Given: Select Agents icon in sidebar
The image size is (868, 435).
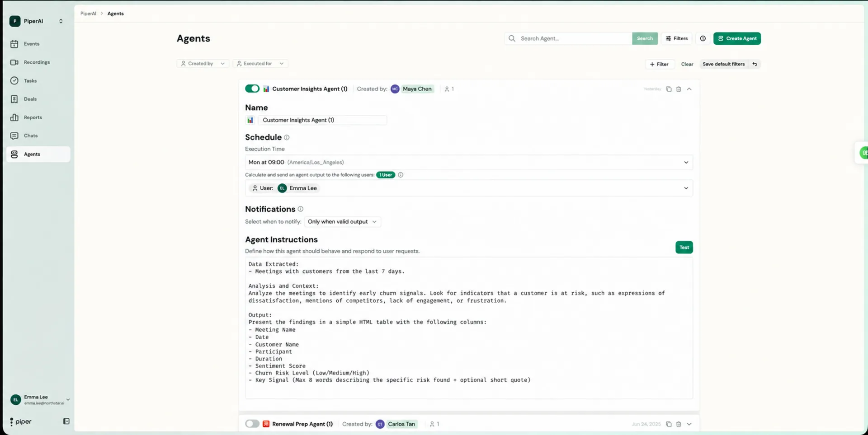Looking at the screenshot, I should pyautogui.click(x=14, y=154).
